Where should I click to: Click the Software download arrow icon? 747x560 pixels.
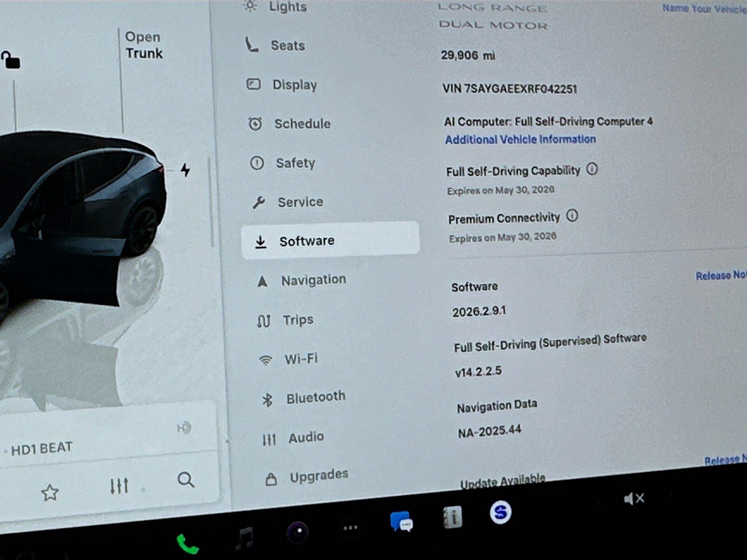(x=261, y=242)
